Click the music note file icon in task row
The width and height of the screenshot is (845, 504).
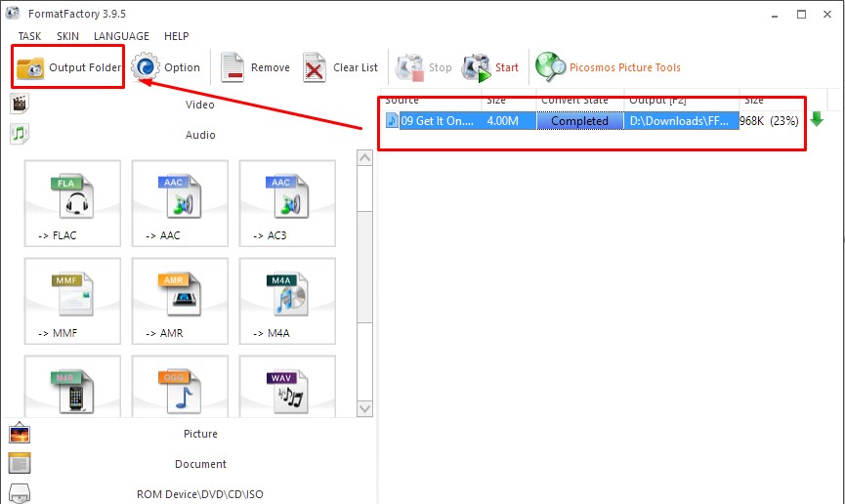point(392,121)
